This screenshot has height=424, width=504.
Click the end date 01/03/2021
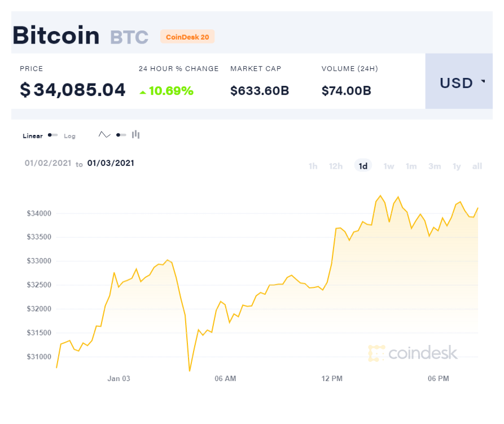111,163
